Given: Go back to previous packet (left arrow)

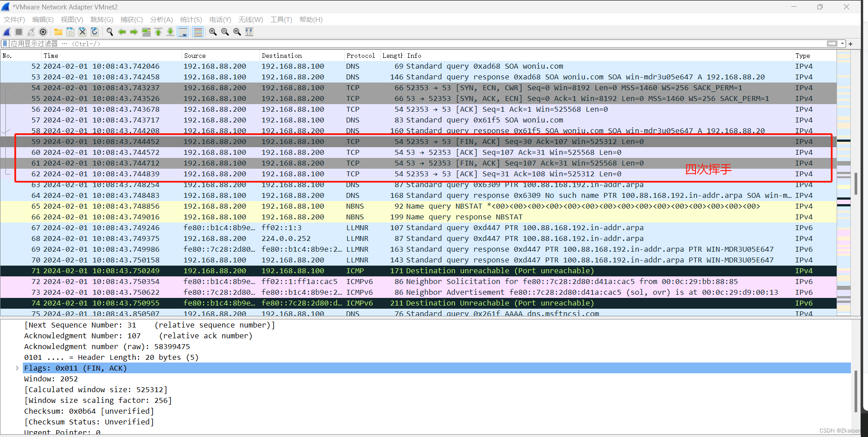Looking at the screenshot, I should (x=122, y=32).
